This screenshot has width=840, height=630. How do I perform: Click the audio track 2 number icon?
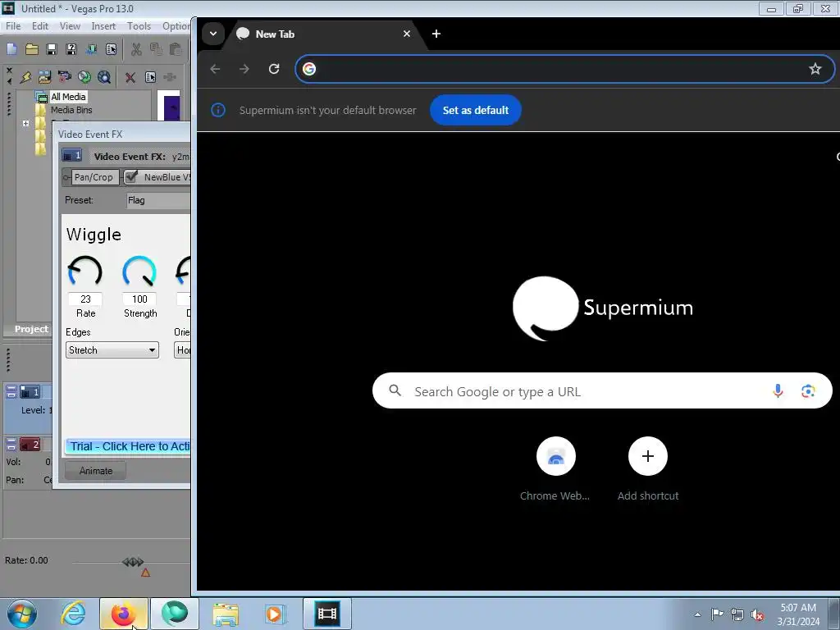[x=30, y=444]
